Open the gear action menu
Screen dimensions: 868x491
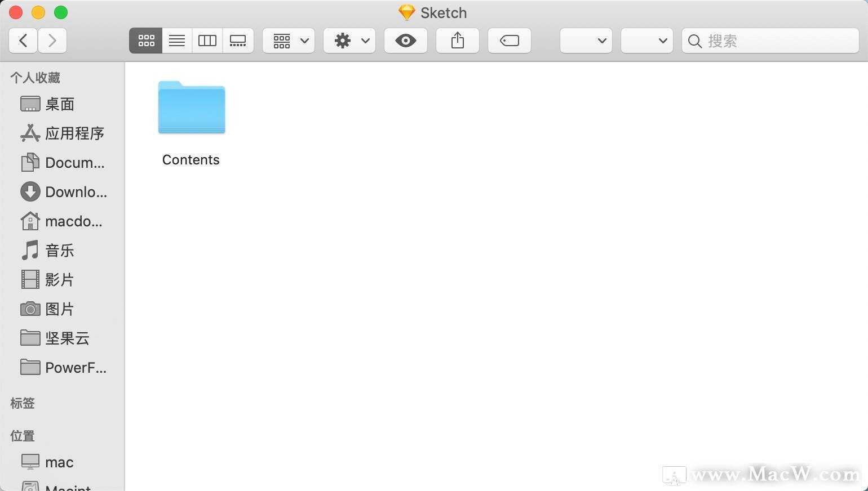[349, 41]
